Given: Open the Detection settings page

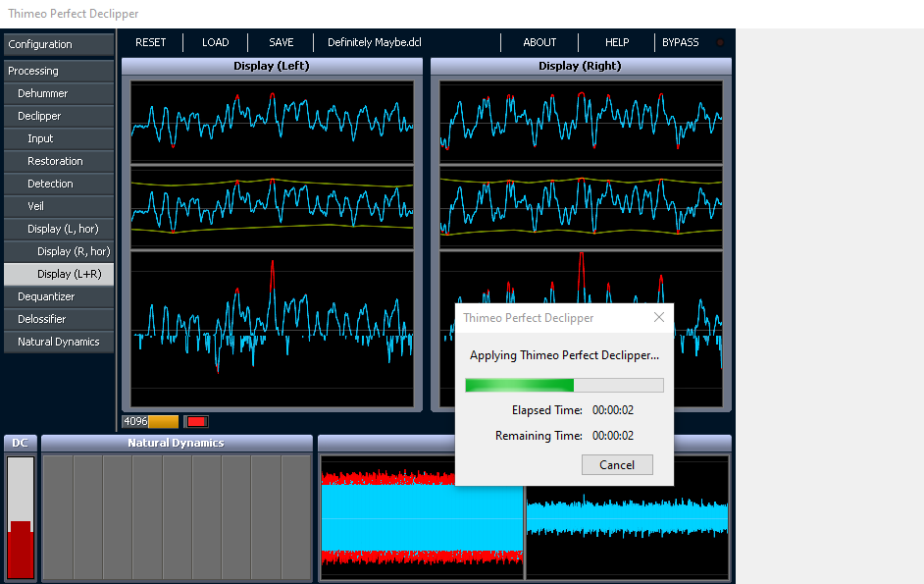Looking at the screenshot, I should pyautogui.click(x=59, y=184).
